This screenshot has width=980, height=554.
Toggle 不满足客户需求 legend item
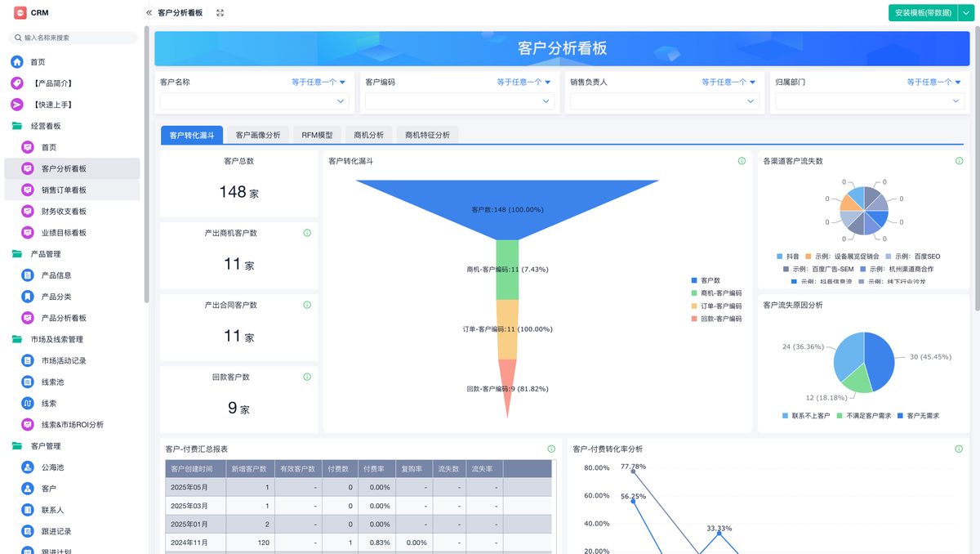point(863,416)
